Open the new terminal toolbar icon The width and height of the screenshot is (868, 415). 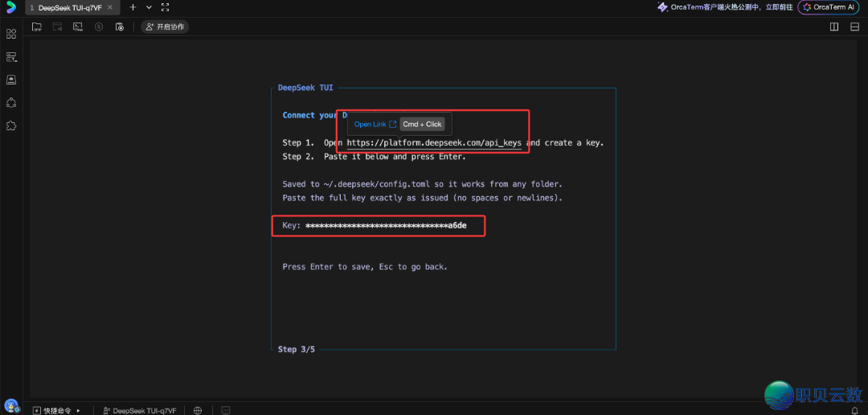coord(78,27)
